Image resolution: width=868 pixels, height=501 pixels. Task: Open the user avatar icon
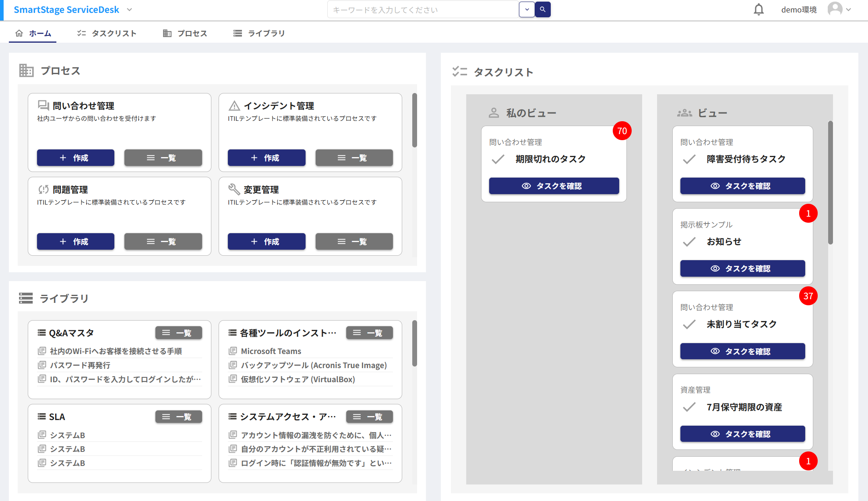click(x=836, y=9)
